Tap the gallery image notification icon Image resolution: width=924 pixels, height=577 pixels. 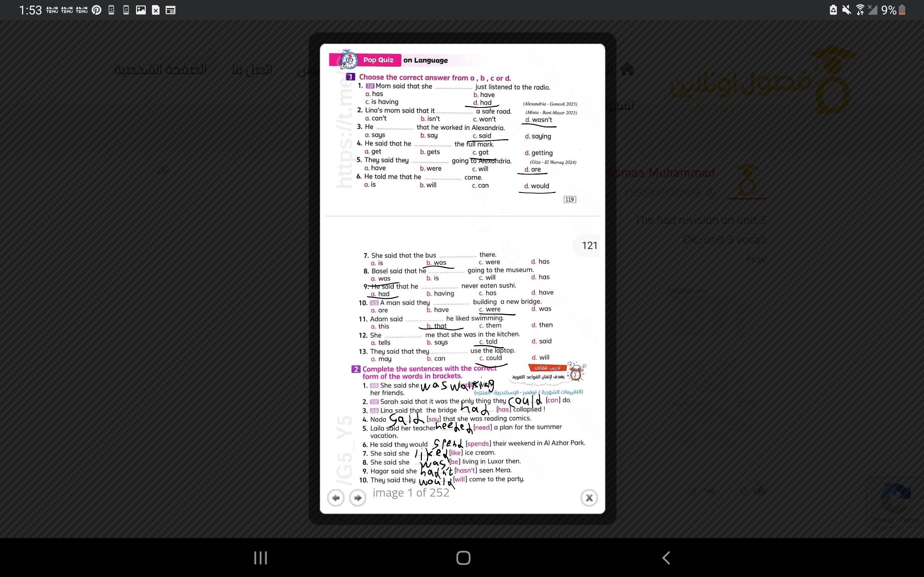point(141,10)
